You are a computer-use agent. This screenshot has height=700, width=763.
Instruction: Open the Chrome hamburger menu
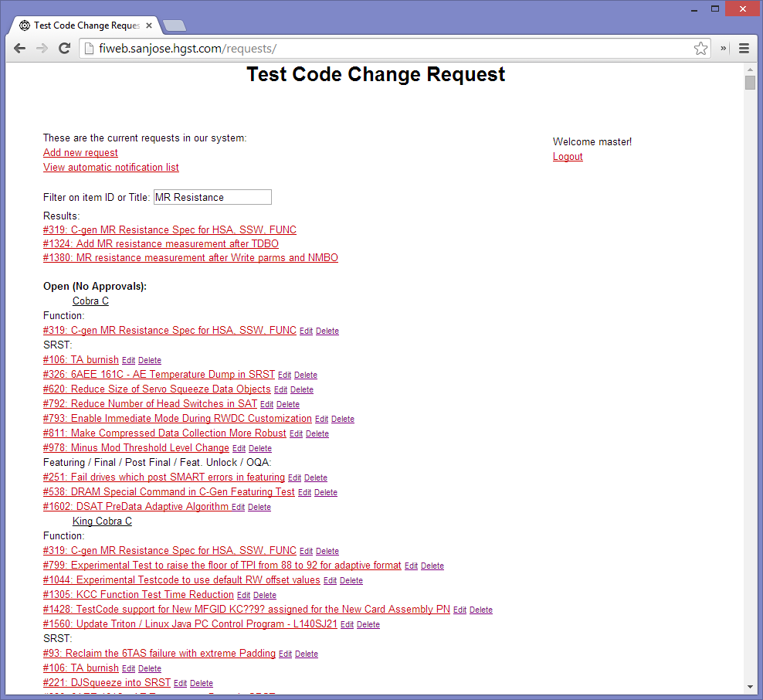pos(744,48)
